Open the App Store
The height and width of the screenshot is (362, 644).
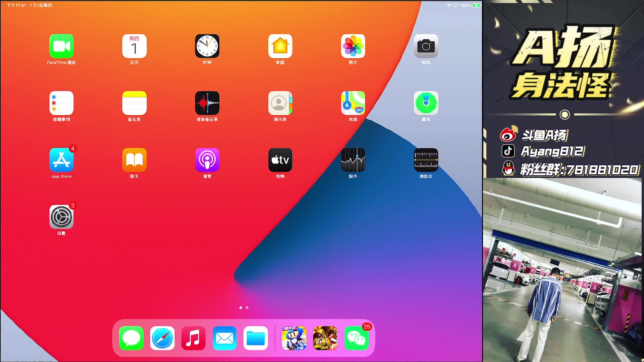coord(61,160)
